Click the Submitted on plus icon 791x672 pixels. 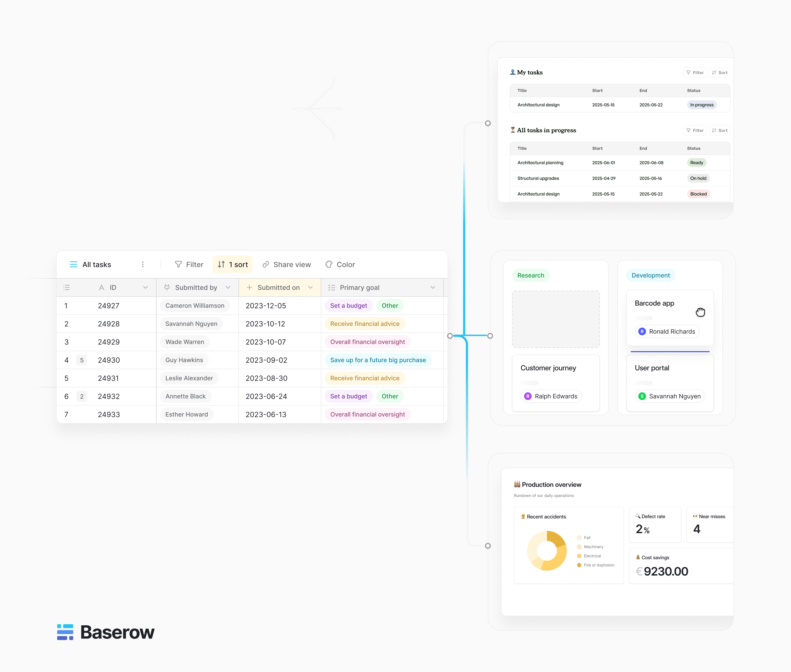pos(249,288)
